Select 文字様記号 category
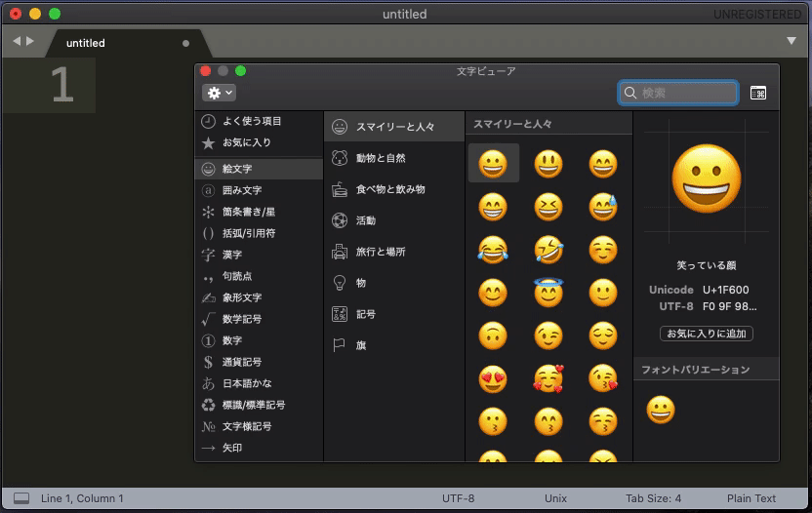 tap(259, 426)
